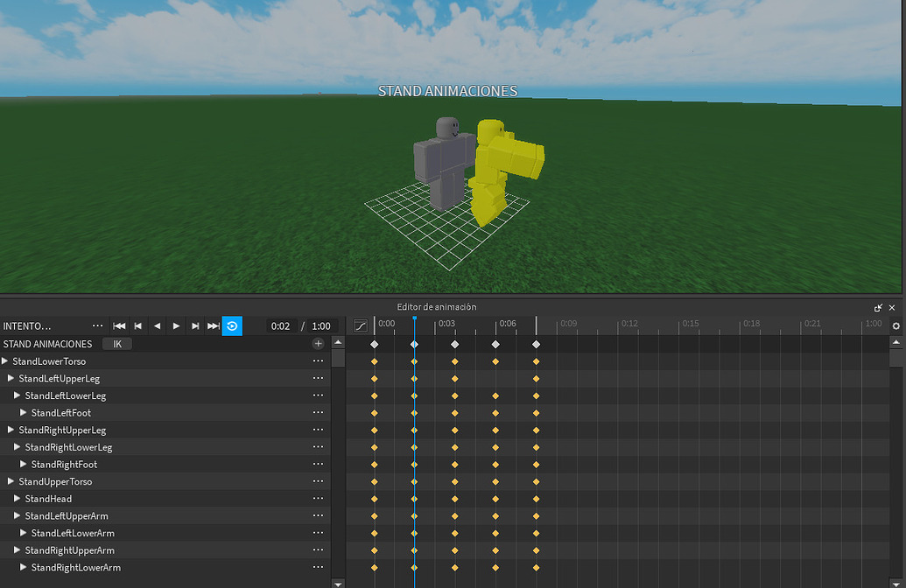Open options menu for StandLowerTorso track
This screenshot has height=588, width=906.
coord(318,361)
